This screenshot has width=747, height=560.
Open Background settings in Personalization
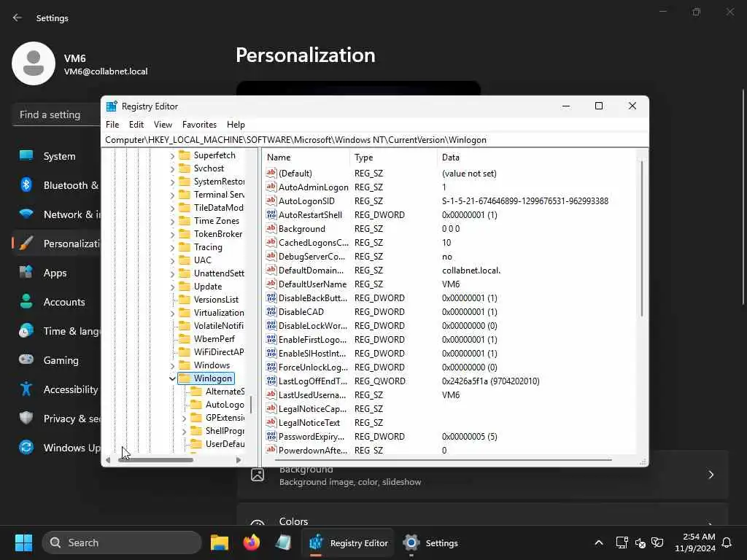tap(483, 475)
